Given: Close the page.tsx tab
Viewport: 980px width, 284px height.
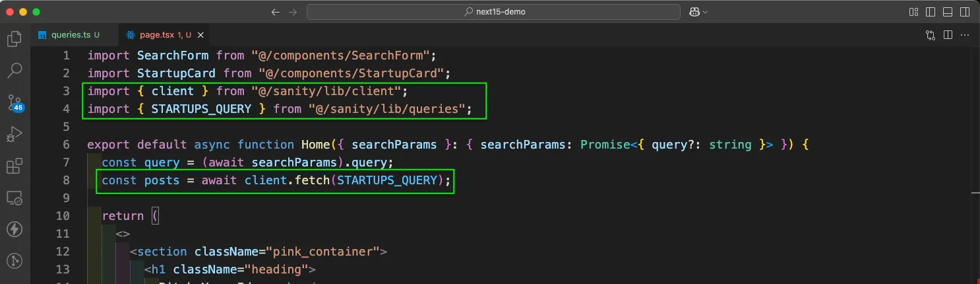Looking at the screenshot, I should coord(201,35).
